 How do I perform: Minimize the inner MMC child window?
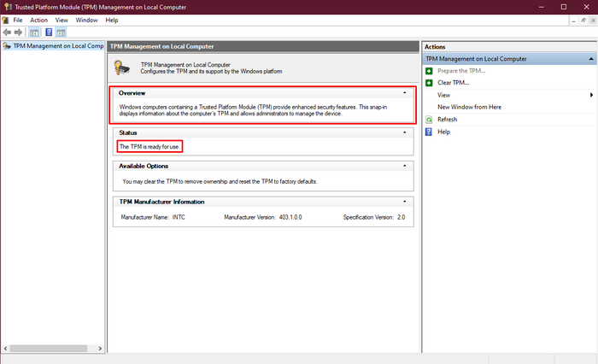pos(573,21)
